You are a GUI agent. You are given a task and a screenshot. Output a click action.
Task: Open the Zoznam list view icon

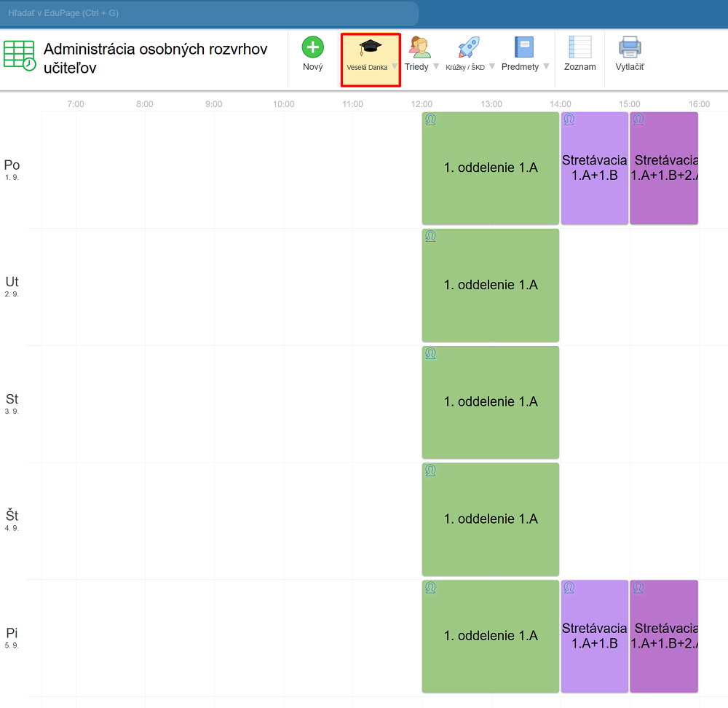pyautogui.click(x=579, y=48)
